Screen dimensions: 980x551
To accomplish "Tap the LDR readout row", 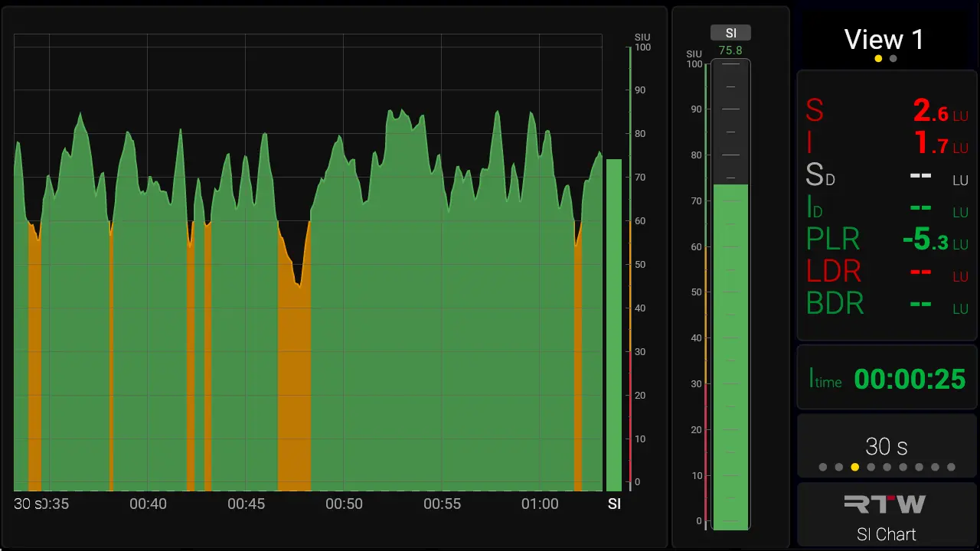I will tap(887, 272).
